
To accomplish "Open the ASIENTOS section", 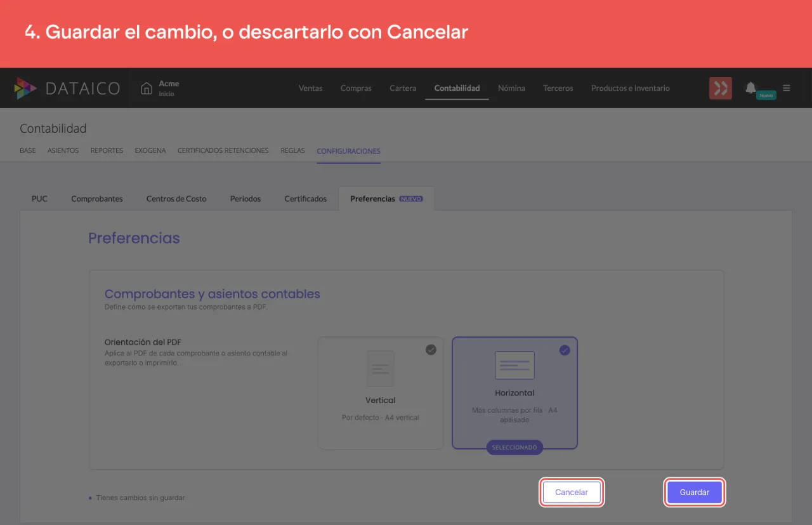I will (x=63, y=151).
